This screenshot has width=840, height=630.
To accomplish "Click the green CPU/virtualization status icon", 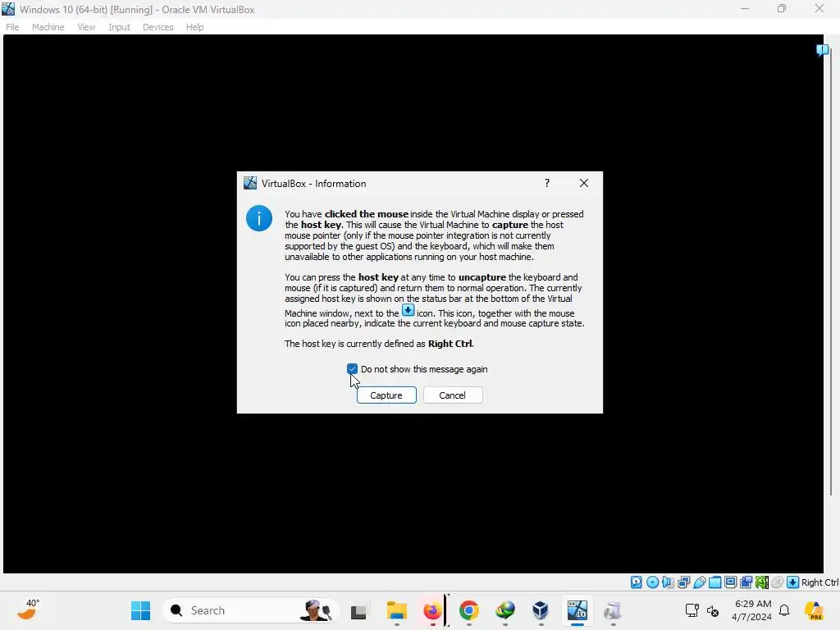I will pyautogui.click(x=761, y=582).
